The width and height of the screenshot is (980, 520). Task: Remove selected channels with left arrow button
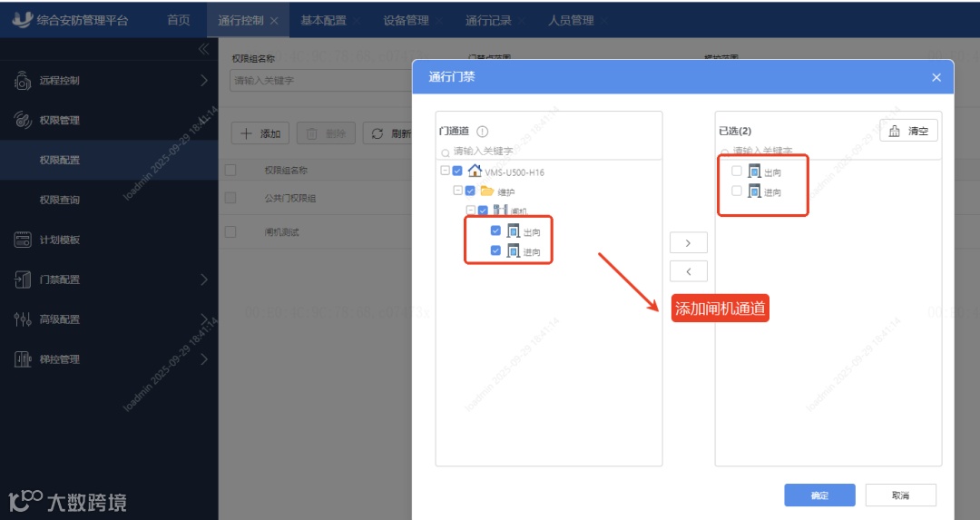click(x=688, y=271)
